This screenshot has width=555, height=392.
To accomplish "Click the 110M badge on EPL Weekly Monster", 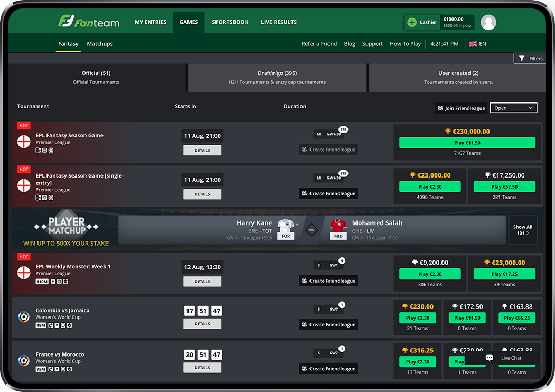I will point(42,282).
